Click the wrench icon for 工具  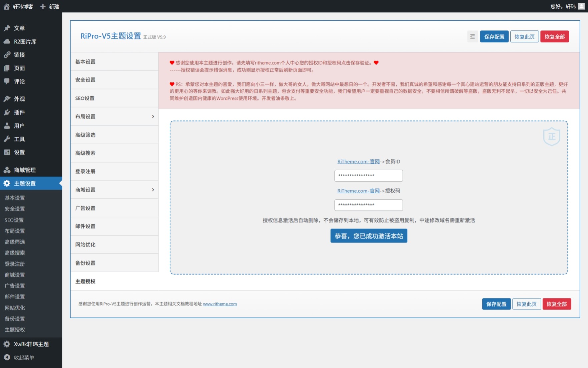tap(7, 139)
